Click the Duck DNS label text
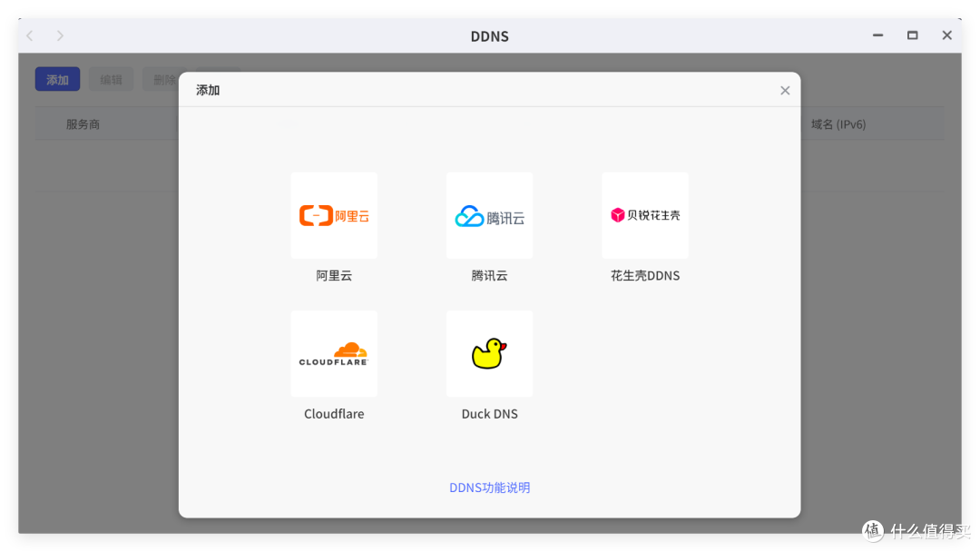 489,414
